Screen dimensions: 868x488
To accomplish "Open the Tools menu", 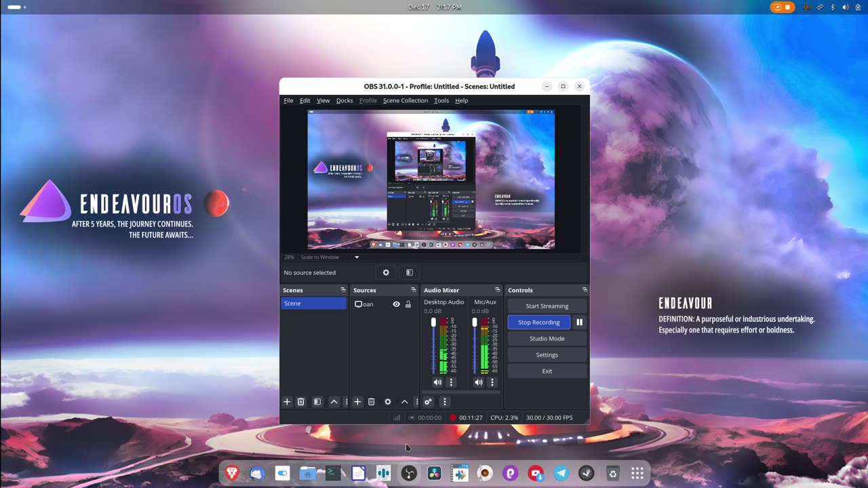I will 441,100.
